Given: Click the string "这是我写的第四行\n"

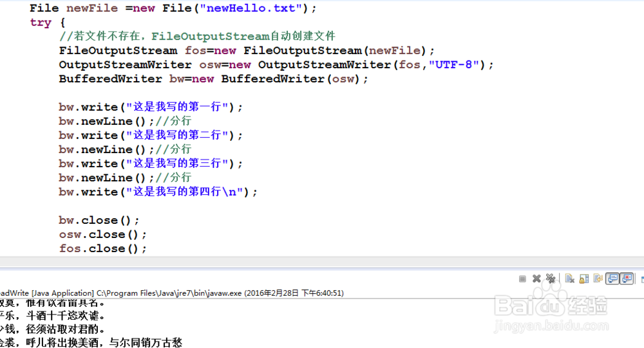Looking at the screenshot, I should pyautogui.click(x=184, y=192).
